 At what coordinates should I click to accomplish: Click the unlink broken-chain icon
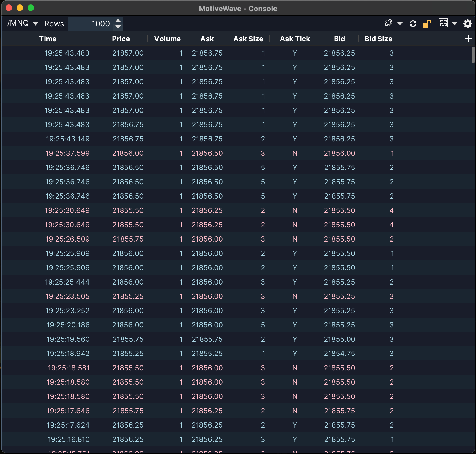388,23
